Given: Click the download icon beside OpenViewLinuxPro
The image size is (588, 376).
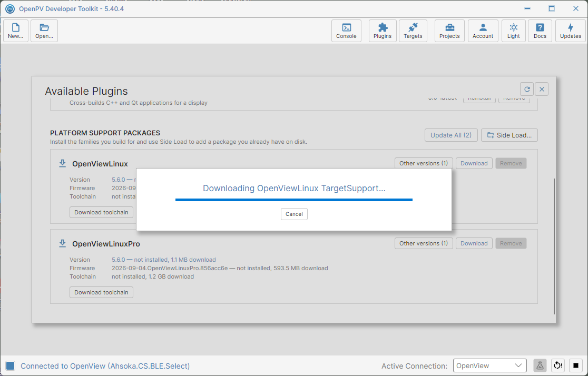Looking at the screenshot, I should pyautogui.click(x=63, y=244).
